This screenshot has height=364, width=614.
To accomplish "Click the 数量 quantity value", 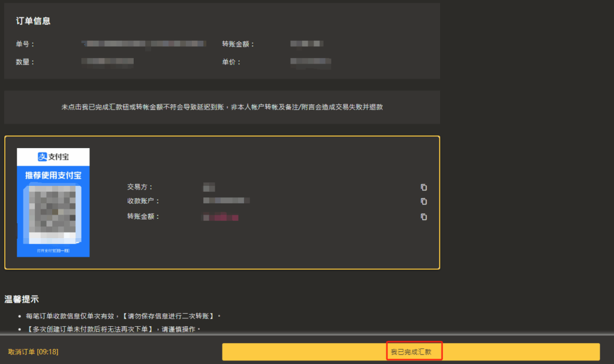I will pos(107,61).
